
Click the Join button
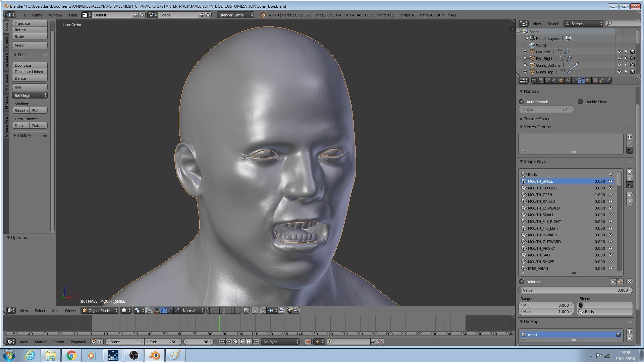[30, 87]
